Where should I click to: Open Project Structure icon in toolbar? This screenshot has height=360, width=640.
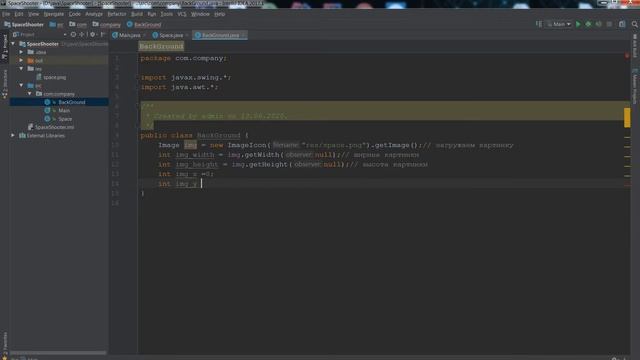pos(622,24)
